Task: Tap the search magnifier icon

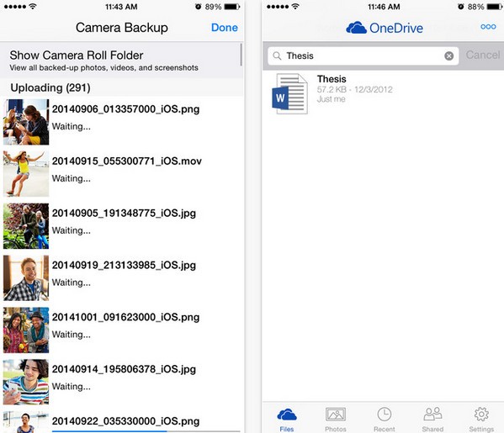Action: (277, 56)
